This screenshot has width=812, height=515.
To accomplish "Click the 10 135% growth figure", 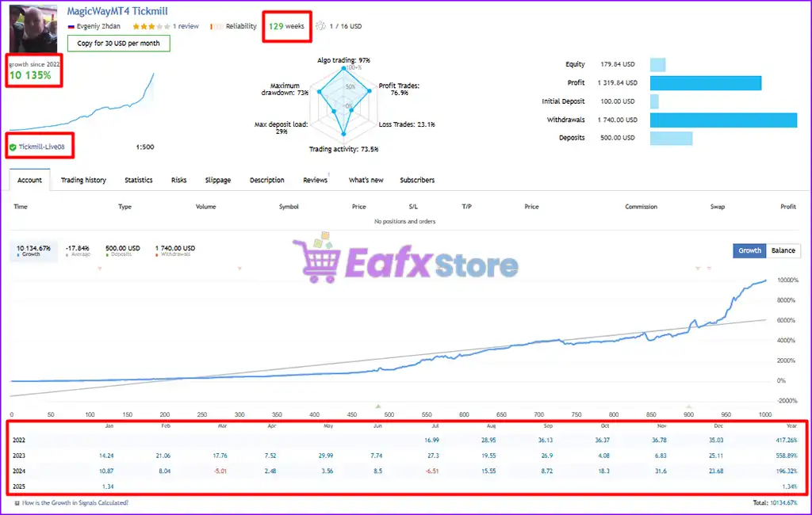I will (30, 75).
